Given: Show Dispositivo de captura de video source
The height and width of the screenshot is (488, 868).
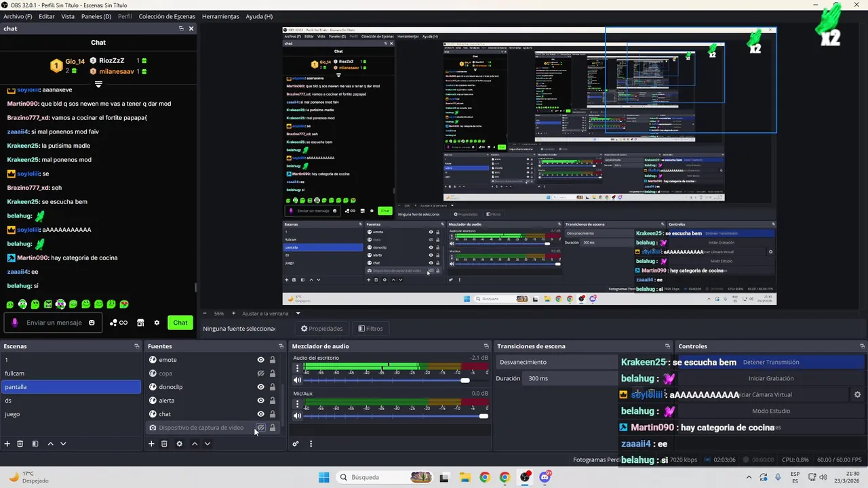Looking at the screenshot, I should (260, 428).
